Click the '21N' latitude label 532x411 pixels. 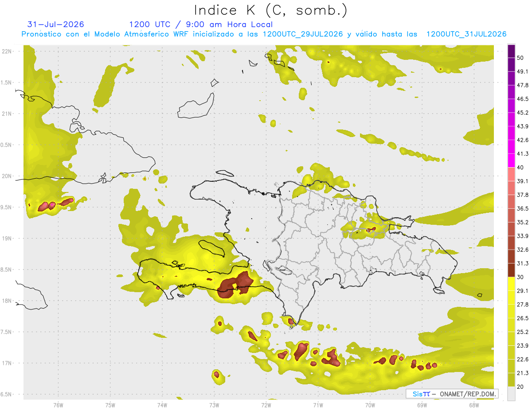tap(7, 114)
